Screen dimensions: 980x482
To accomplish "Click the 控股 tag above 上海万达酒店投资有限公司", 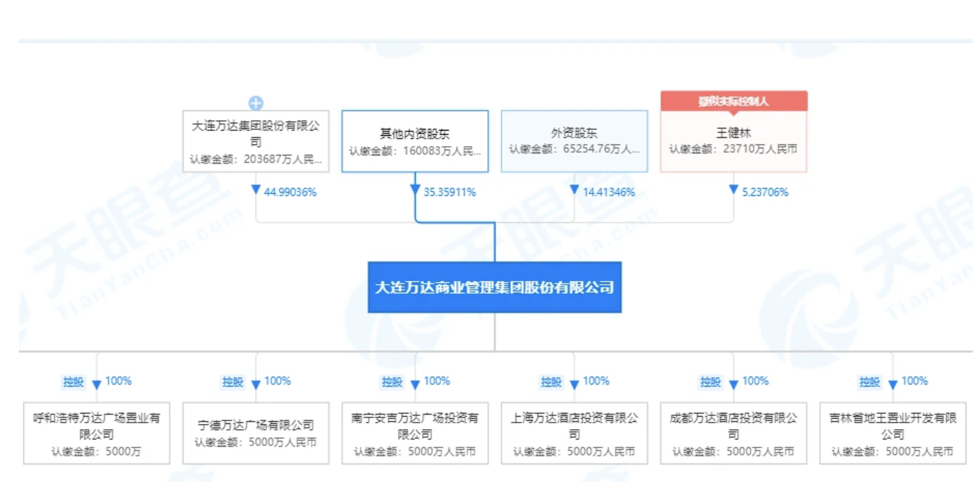I will tap(551, 382).
